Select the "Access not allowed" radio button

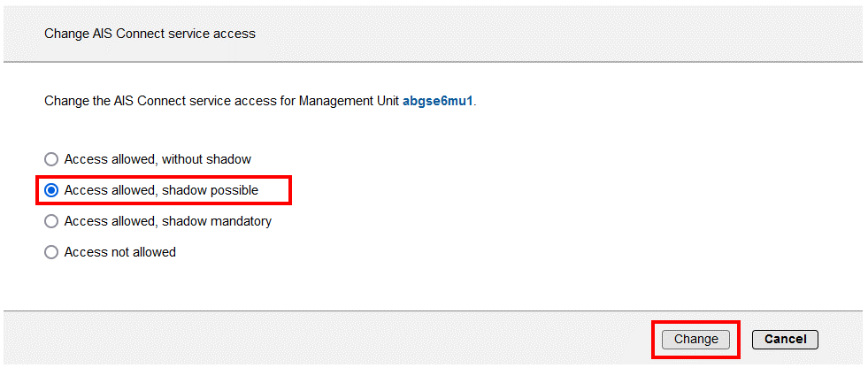pos(51,252)
